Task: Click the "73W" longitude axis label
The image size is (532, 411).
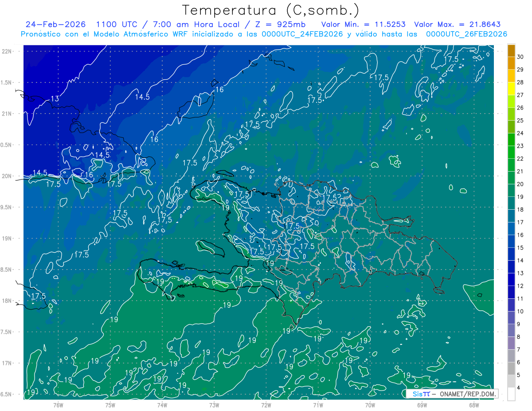Action: (x=214, y=405)
